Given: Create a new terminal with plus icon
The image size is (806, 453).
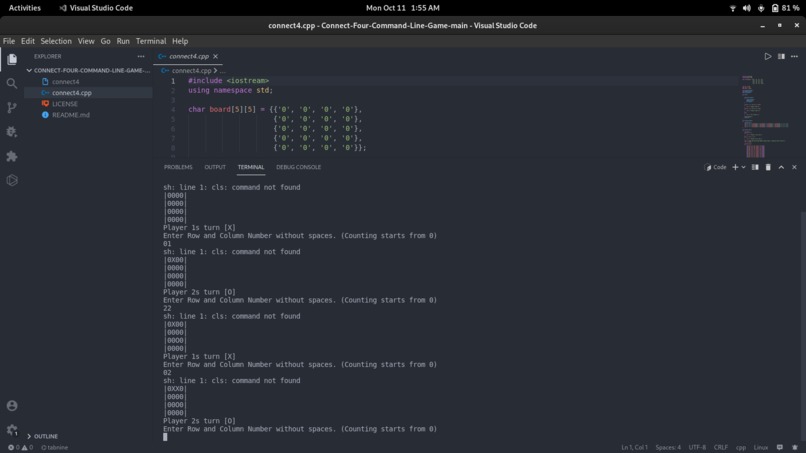Looking at the screenshot, I should 735,167.
